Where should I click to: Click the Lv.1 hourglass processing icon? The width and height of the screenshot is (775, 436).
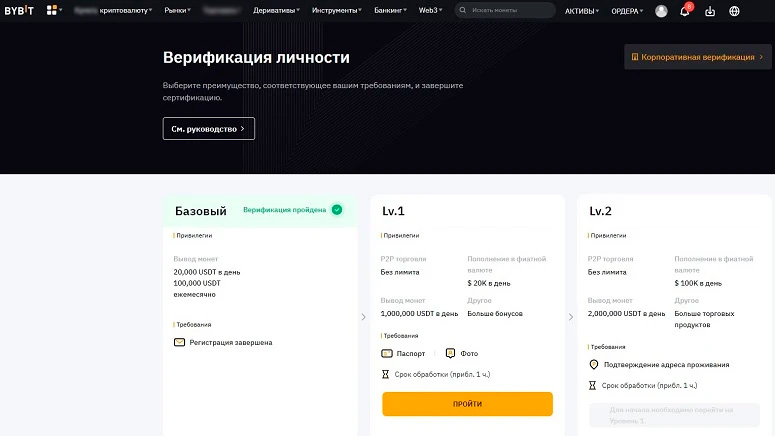tap(386, 374)
